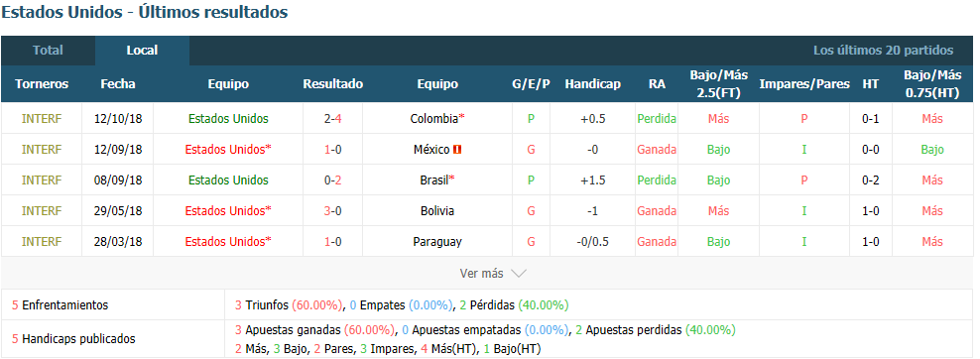Click the Paraguay team name
Viewport: 980px width, 359px height.
click(437, 242)
